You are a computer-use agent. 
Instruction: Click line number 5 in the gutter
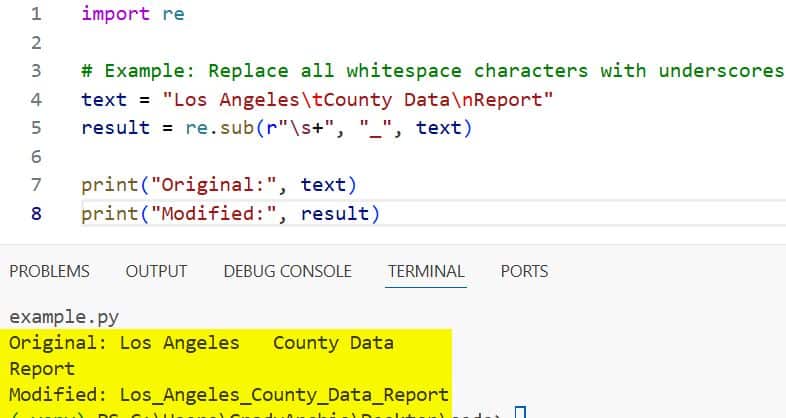coord(36,128)
